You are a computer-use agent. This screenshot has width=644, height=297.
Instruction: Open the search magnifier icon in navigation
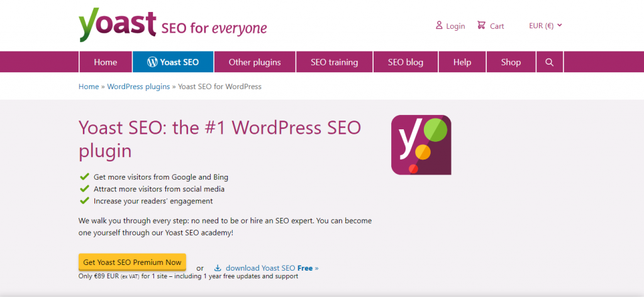[x=550, y=62]
